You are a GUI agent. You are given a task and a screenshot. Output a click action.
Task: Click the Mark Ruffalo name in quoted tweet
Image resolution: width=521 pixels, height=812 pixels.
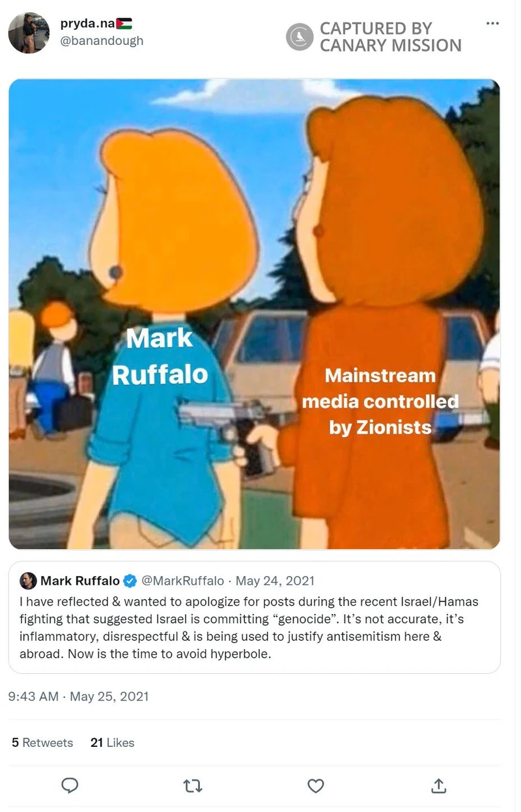click(x=80, y=580)
